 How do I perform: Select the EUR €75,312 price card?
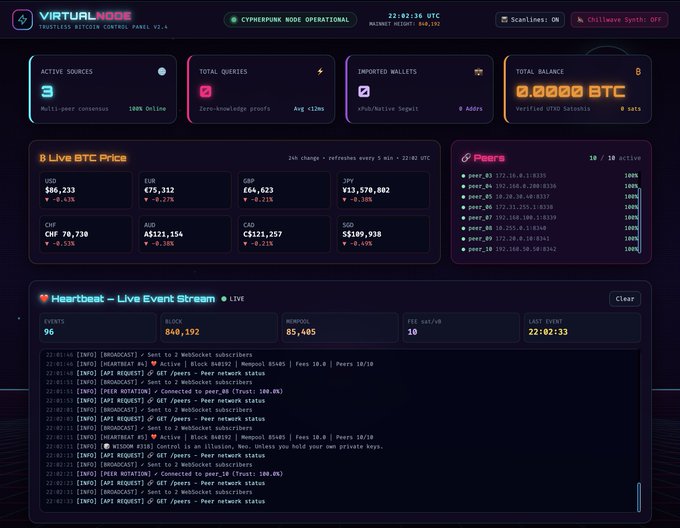(185, 190)
